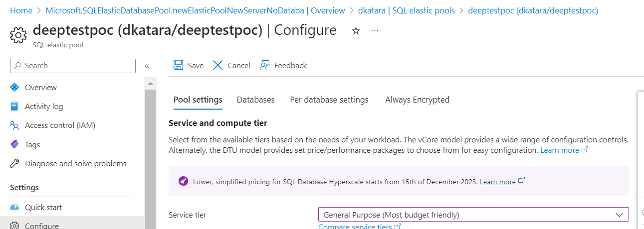This screenshot has height=229, width=644.
Task: Open the dkatara SQL elastic pools breadcrumb
Action: pyautogui.click(x=407, y=10)
